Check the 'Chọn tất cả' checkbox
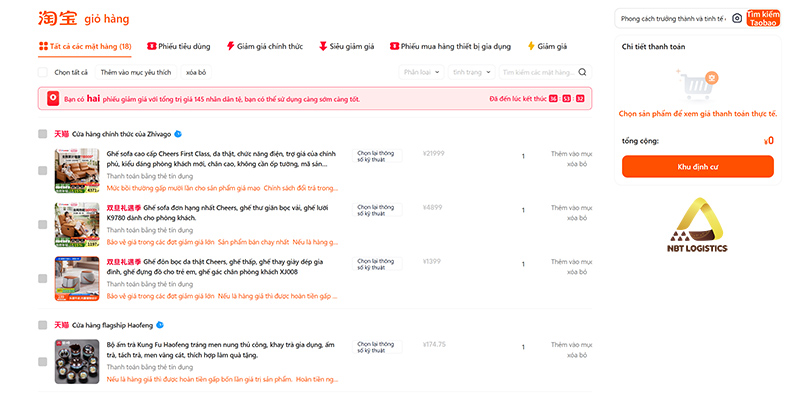 [x=43, y=72]
